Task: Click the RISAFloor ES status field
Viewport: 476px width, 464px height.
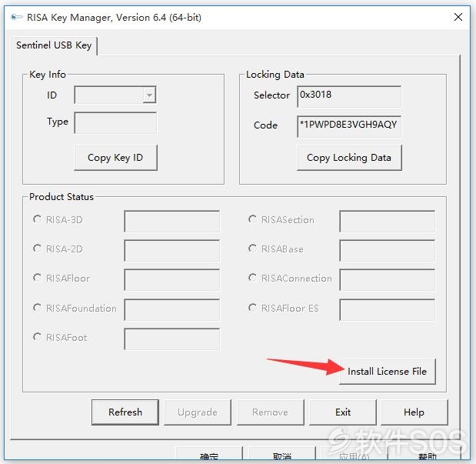Action: click(x=388, y=309)
